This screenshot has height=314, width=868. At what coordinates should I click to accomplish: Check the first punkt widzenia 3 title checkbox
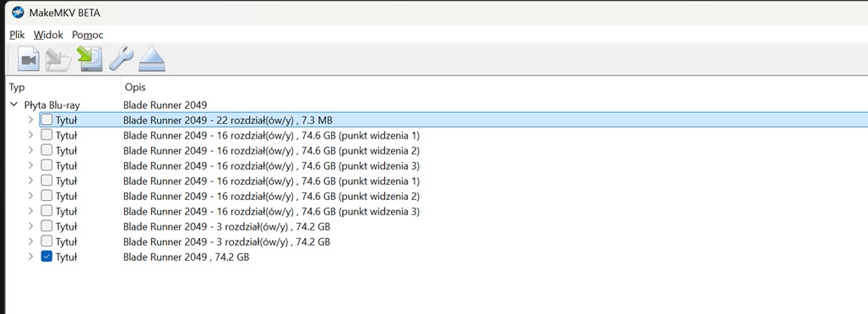pos(47,165)
